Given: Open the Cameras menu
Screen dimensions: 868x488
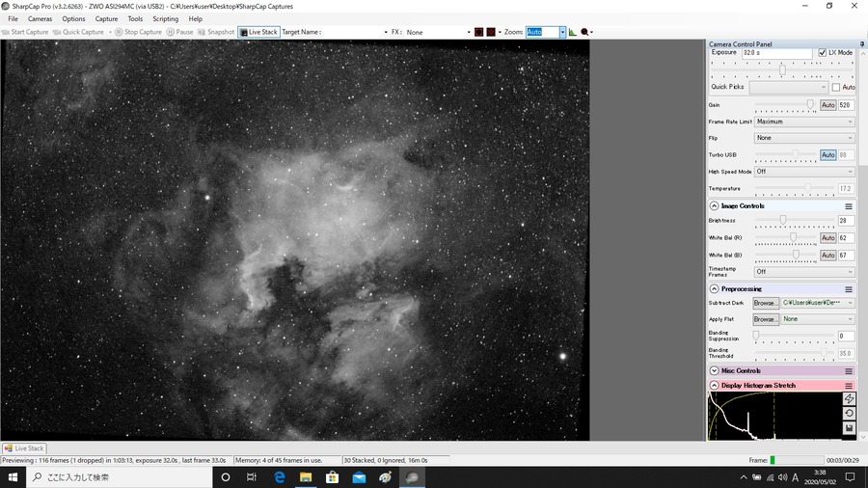Looking at the screenshot, I should (40, 19).
